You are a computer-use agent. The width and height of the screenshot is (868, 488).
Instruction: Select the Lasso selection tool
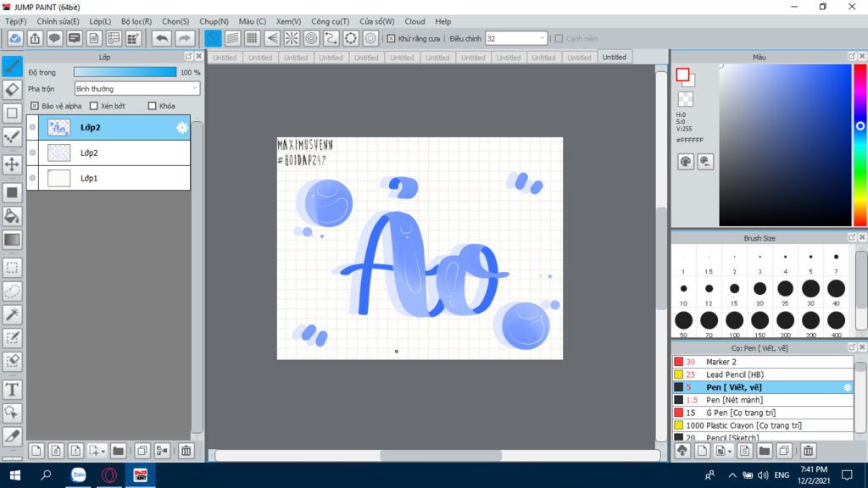[12, 291]
